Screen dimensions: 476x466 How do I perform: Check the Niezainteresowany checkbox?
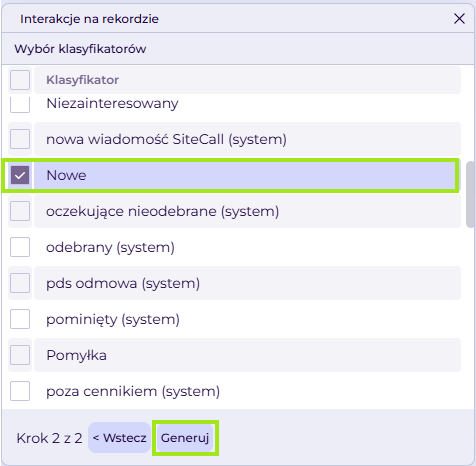point(20,104)
